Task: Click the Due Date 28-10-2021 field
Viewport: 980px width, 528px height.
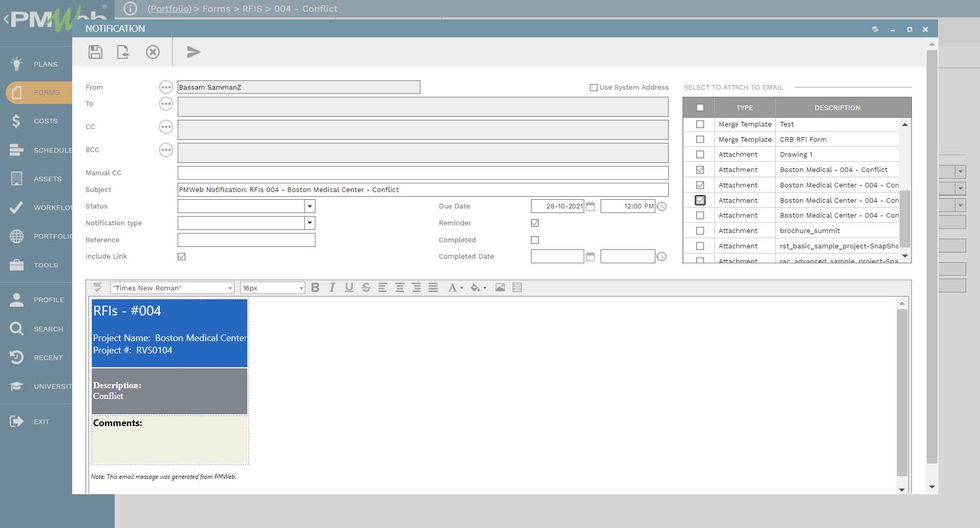Action: click(x=558, y=206)
